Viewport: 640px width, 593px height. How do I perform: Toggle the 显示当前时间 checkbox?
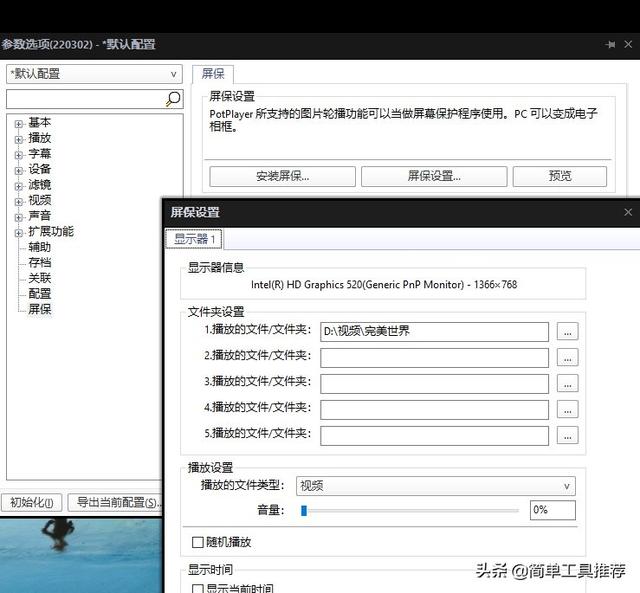click(x=198, y=589)
